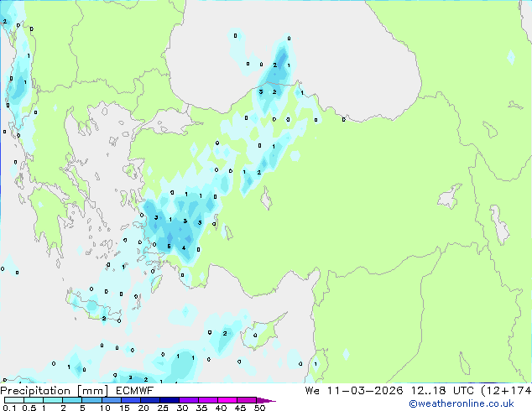Click the '25' legend label
The height and width of the screenshot is (411, 532).
163,408
